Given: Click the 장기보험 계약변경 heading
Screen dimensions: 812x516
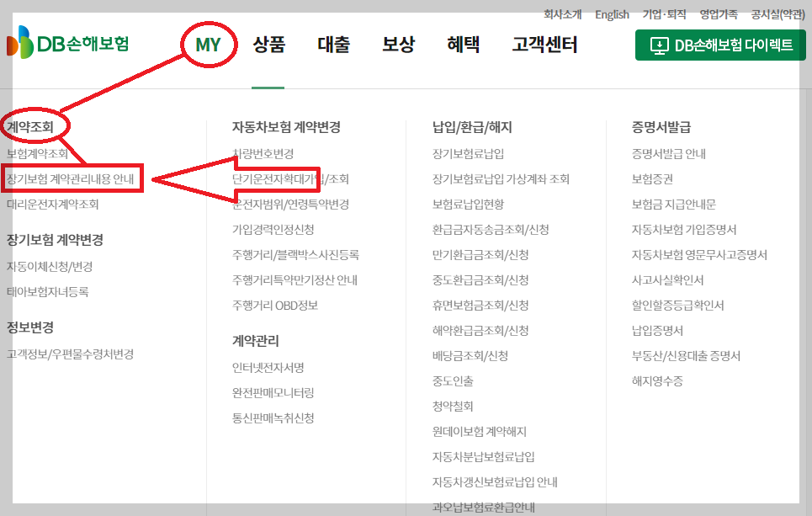Looking at the screenshot, I should tap(55, 240).
